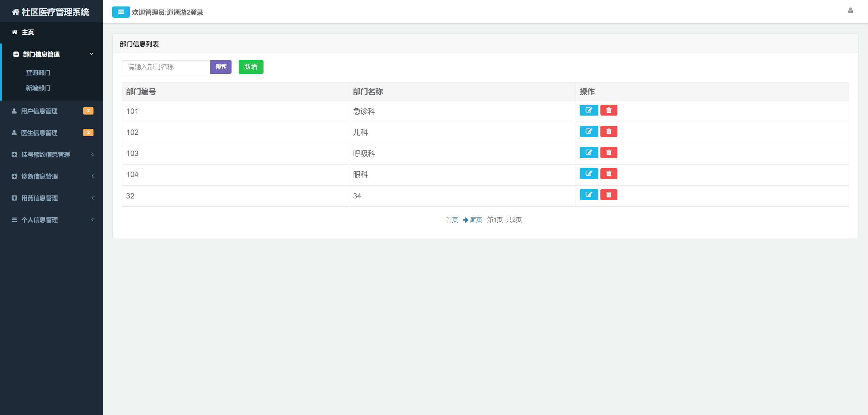Expand the 挂号预约信息管理 section
Screen dimensions: 868x415
(46, 155)
